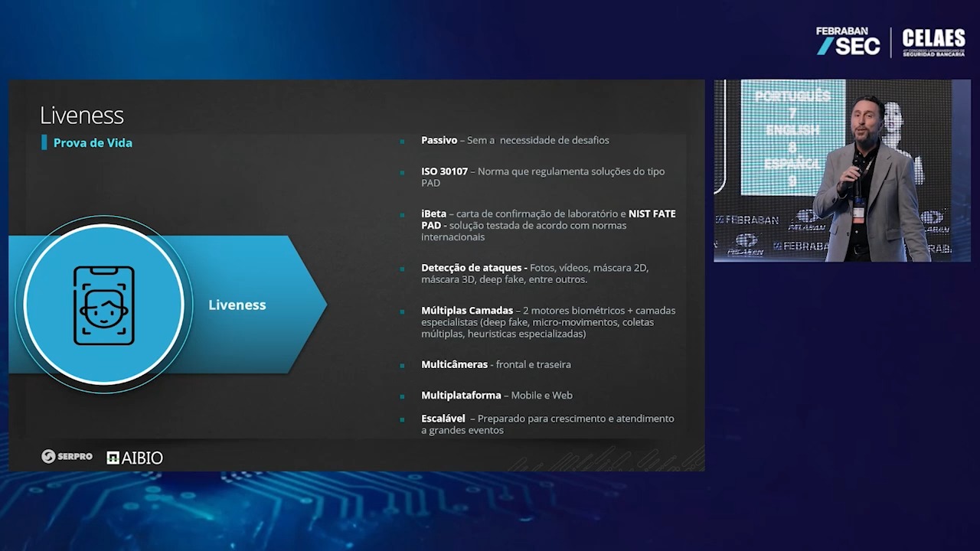Click the CELAES logo

(x=934, y=42)
